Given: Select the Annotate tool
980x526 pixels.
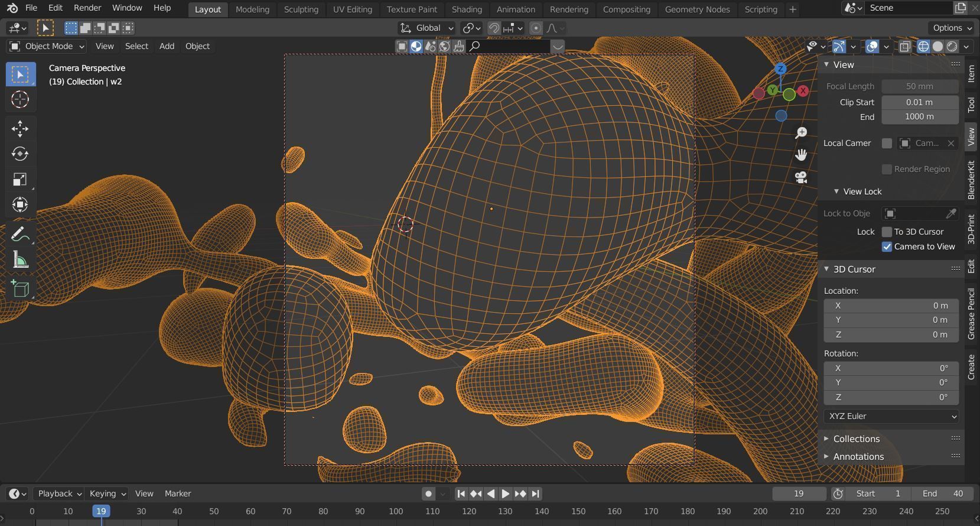Looking at the screenshot, I should pos(21,234).
